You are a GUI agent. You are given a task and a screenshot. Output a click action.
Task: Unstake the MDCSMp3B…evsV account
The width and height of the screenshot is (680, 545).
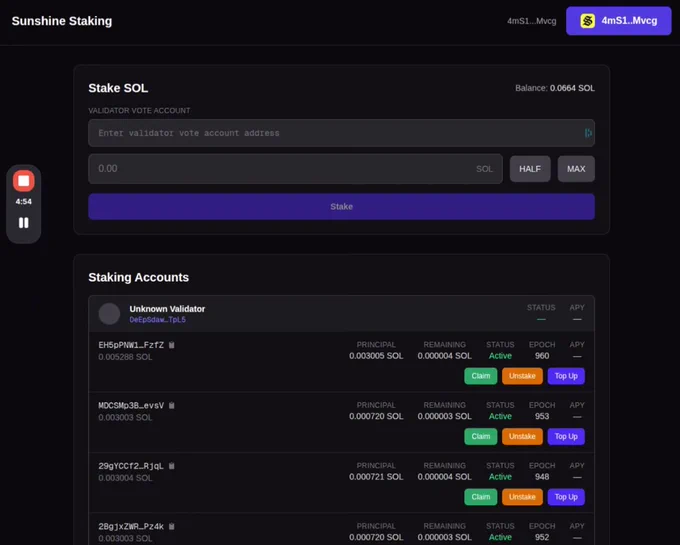pos(522,436)
